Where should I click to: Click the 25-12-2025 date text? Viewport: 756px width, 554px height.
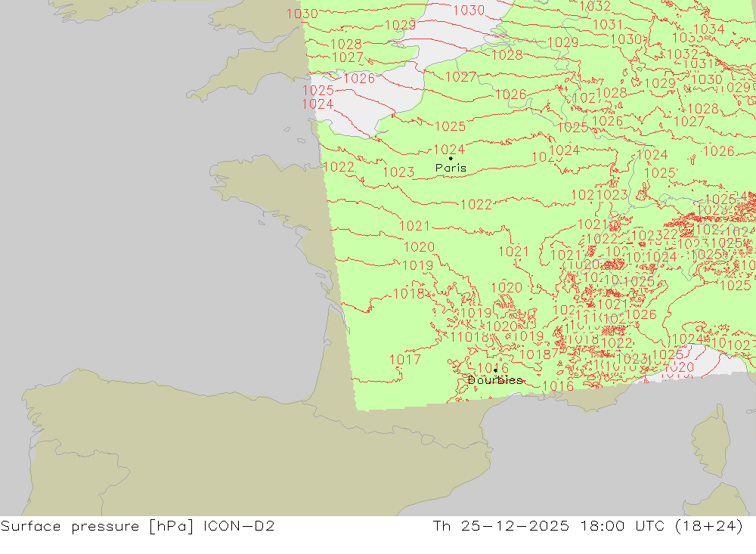click(x=515, y=525)
